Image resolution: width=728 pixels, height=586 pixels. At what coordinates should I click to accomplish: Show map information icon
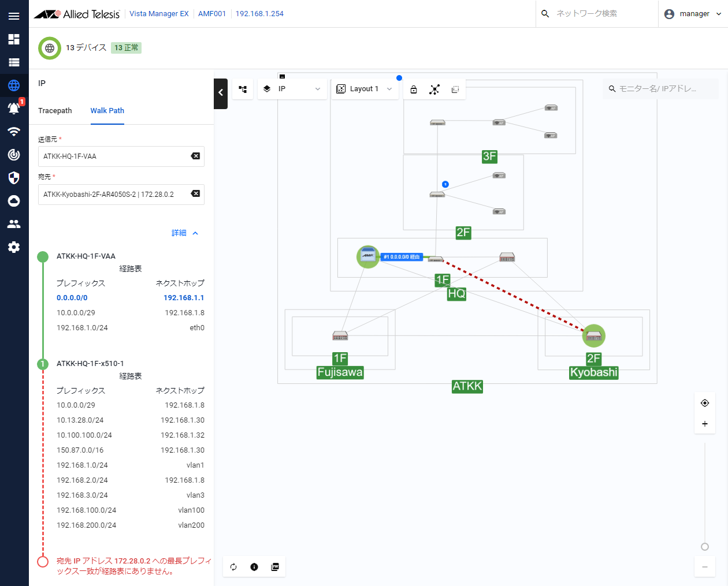coord(254,567)
